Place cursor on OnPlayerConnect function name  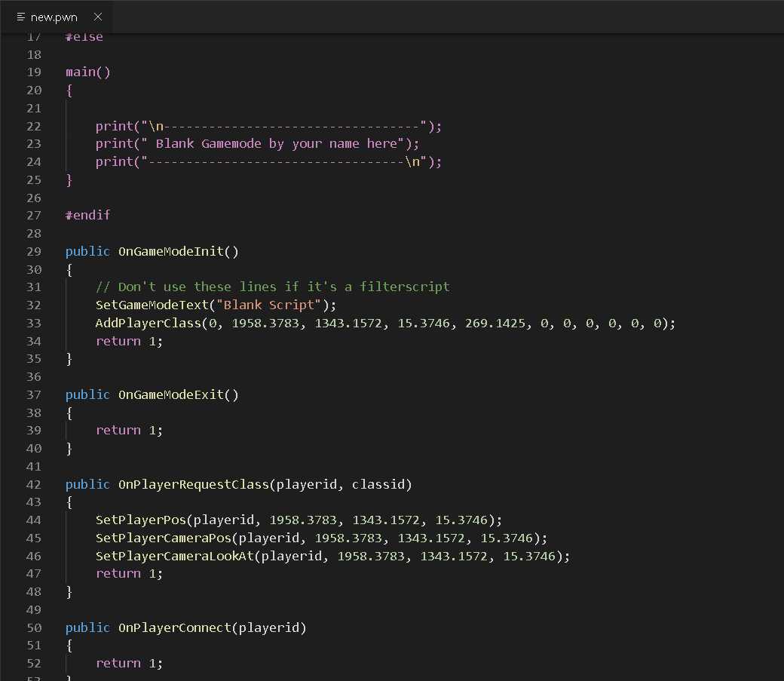coord(174,627)
